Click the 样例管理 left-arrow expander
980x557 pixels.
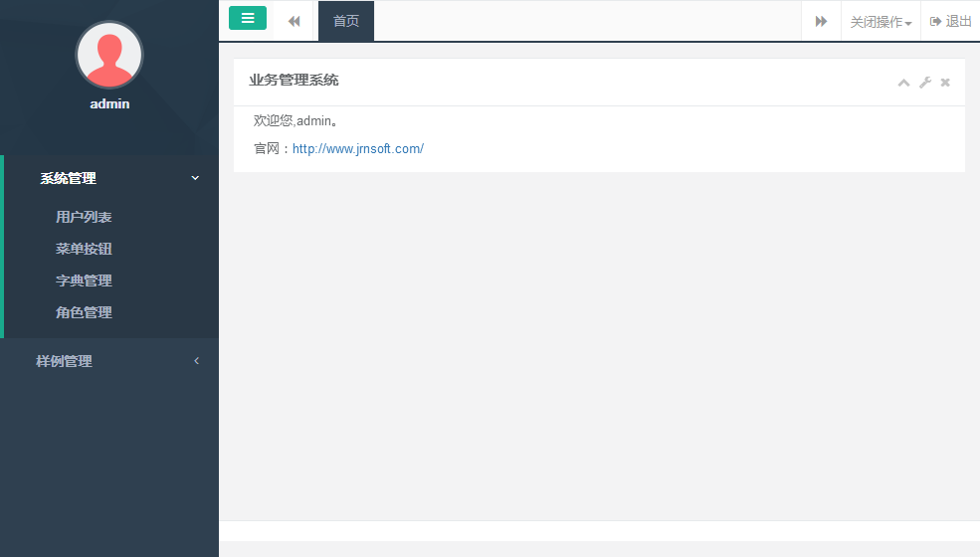pos(196,361)
